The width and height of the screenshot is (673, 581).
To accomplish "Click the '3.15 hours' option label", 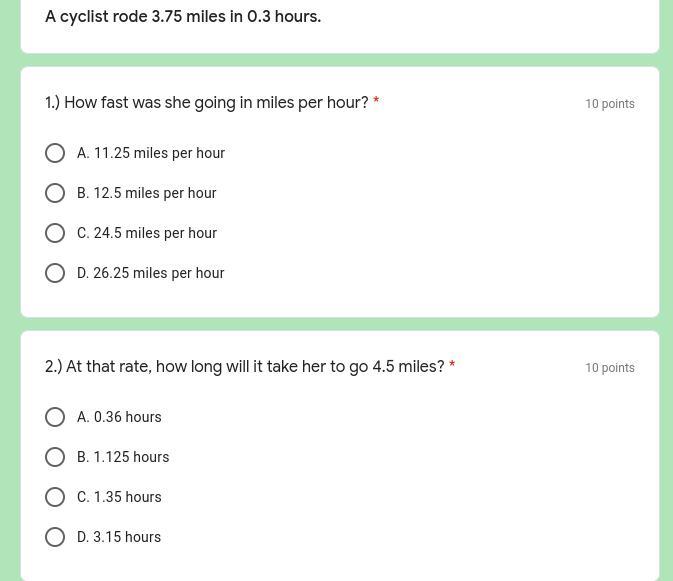I will coord(127,537).
